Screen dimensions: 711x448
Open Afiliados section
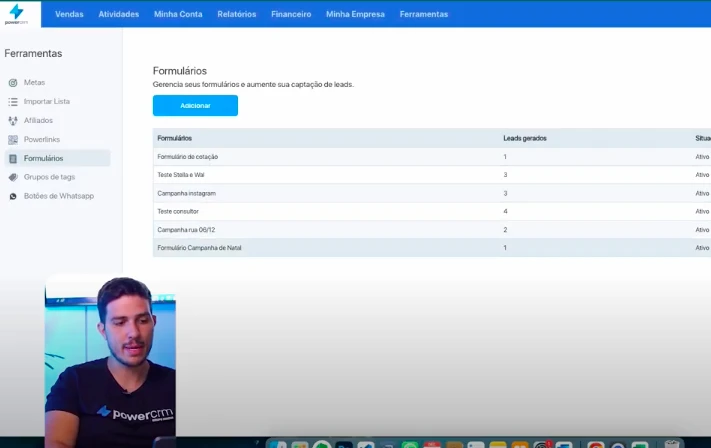[x=39, y=121]
